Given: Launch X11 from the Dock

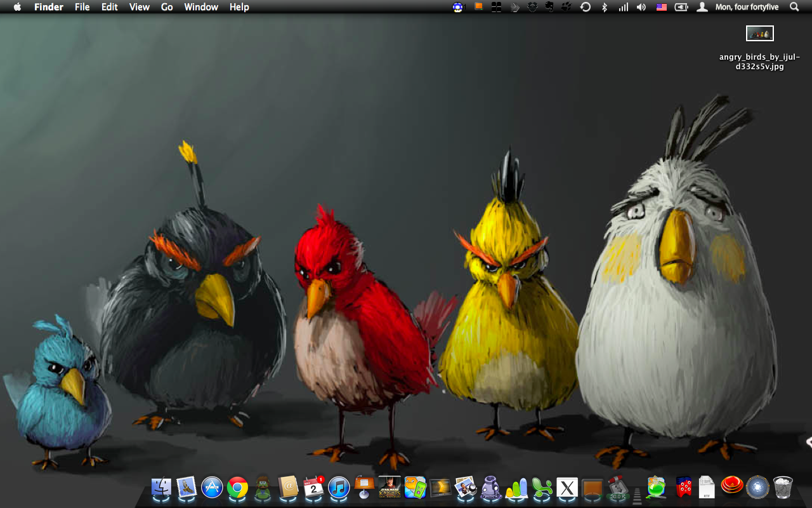Looking at the screenshot, I should click(x=567, y=487).
